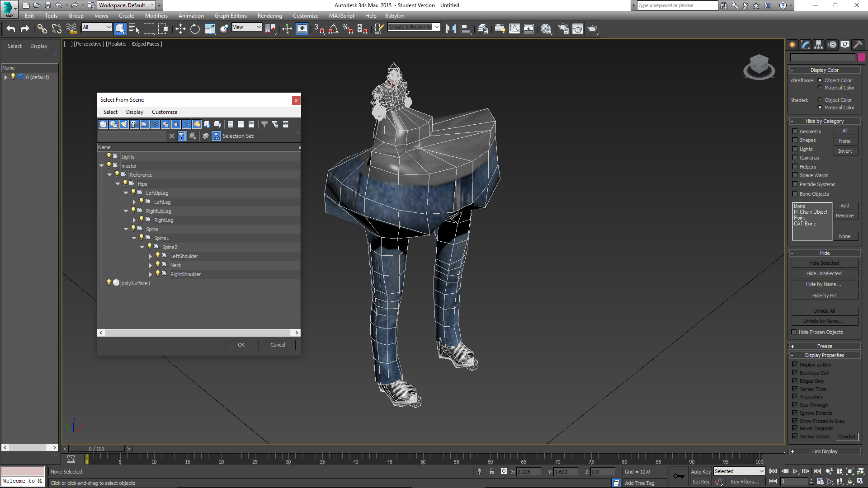This screenshot has height=488, width=868.
Task: Toggle the 3D Snaps icon
Action: [x=319, y=29]
